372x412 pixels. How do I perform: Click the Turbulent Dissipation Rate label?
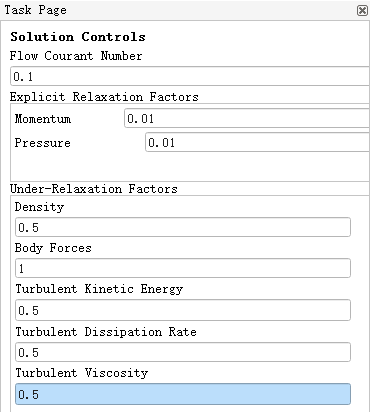[106, 332]
